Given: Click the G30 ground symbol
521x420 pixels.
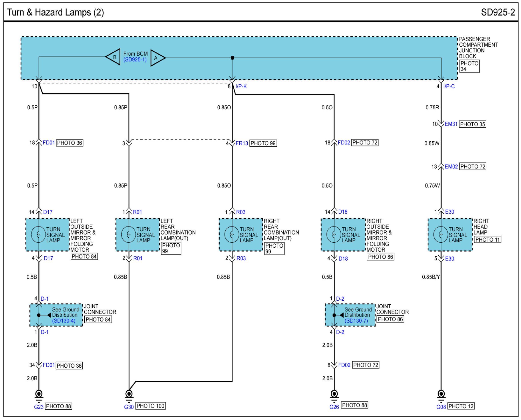Looking at the screenshot, I should click(129, 395).
